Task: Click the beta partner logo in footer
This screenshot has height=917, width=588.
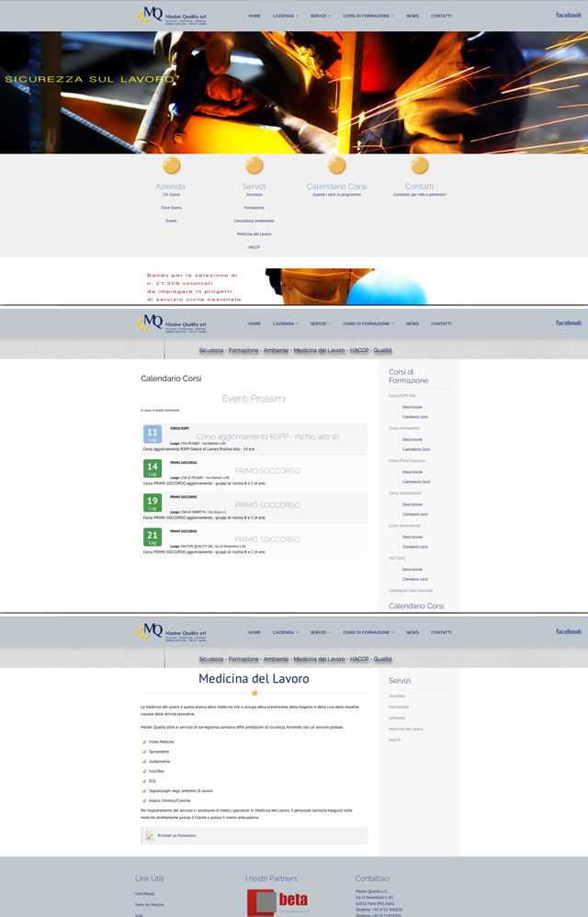Action: click(277, 902)
